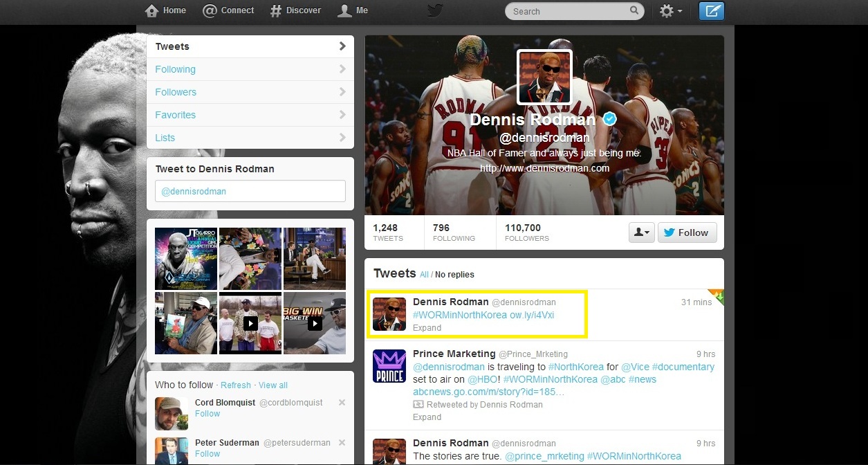Show All tweets filter
Viewport: 868px width, 465px height.
pos(424,275)
